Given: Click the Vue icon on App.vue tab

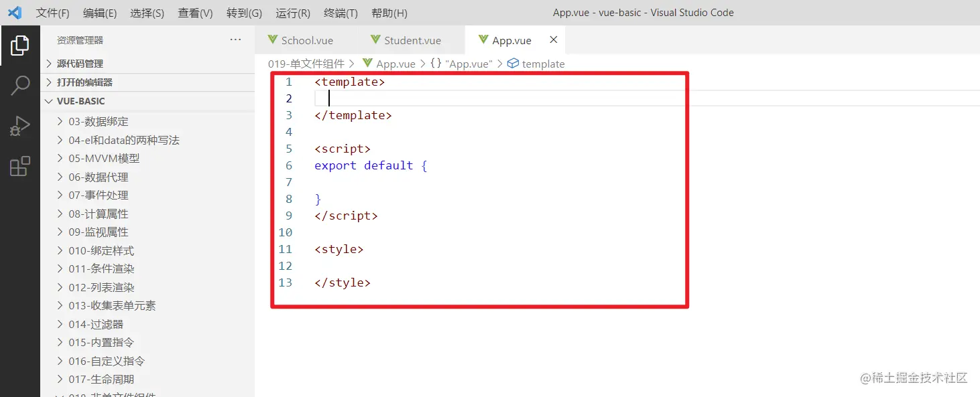Looking at the screenshot, I should click(483, 40).
